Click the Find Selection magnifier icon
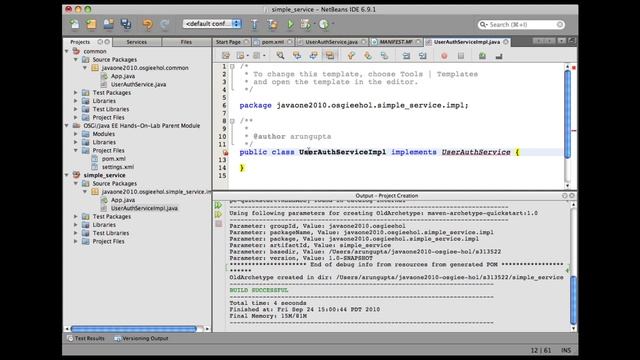The height and width of the screenshot is (360, 640). pyautogui.click(x=280, y=56)
